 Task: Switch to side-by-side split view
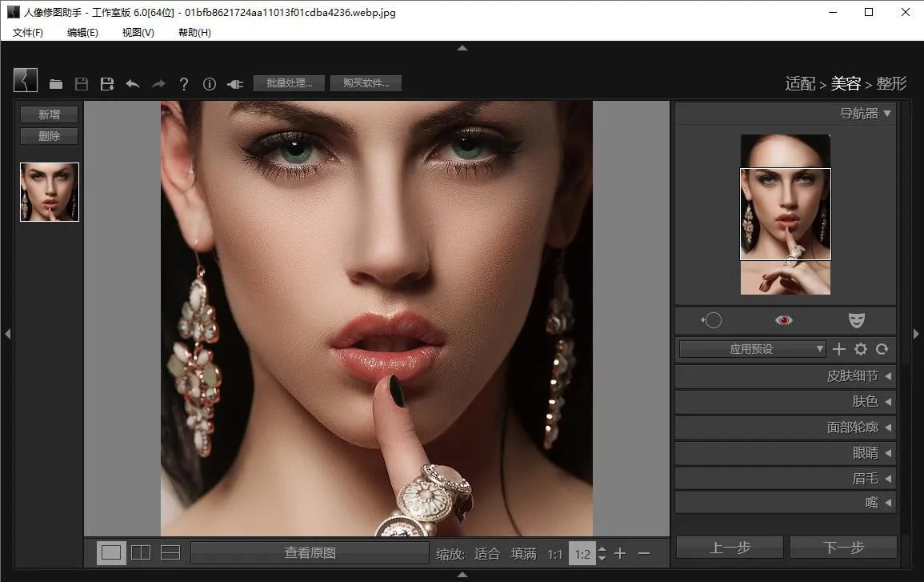(x=141, y=552)
